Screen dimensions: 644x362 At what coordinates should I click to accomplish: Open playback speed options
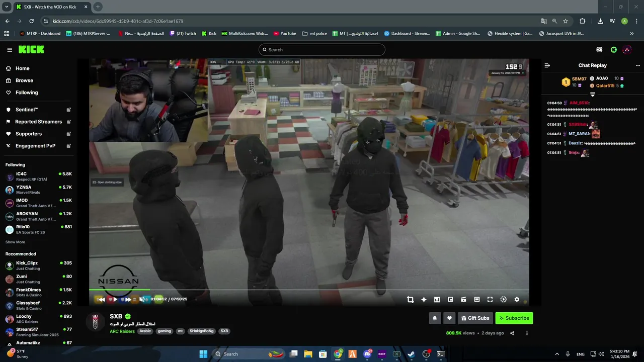coord(503,299)
